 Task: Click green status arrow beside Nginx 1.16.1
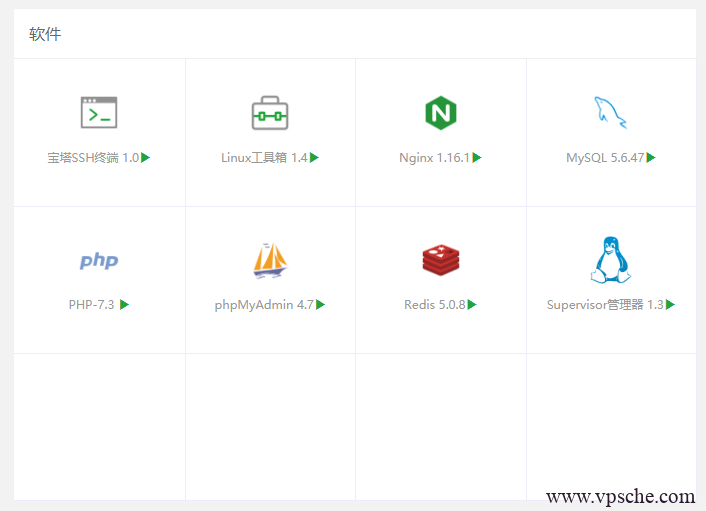click(x=477, y=158)
